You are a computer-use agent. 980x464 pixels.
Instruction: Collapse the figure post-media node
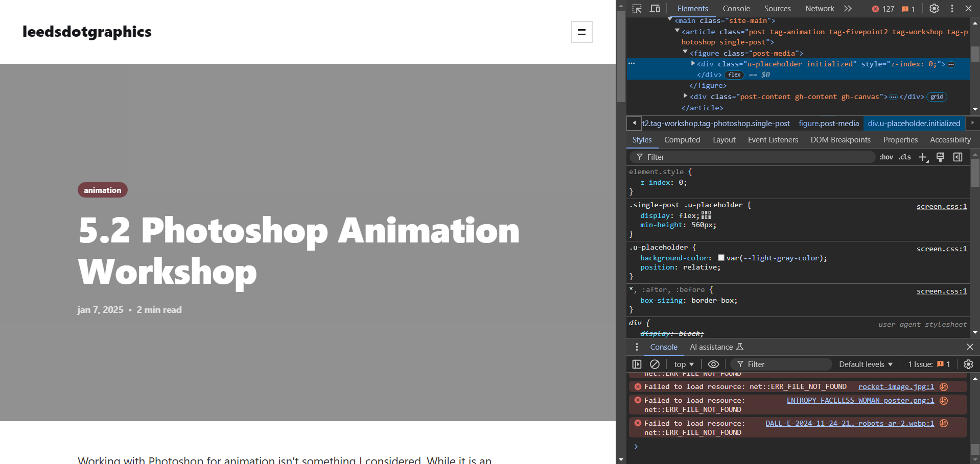coord(685,52)
